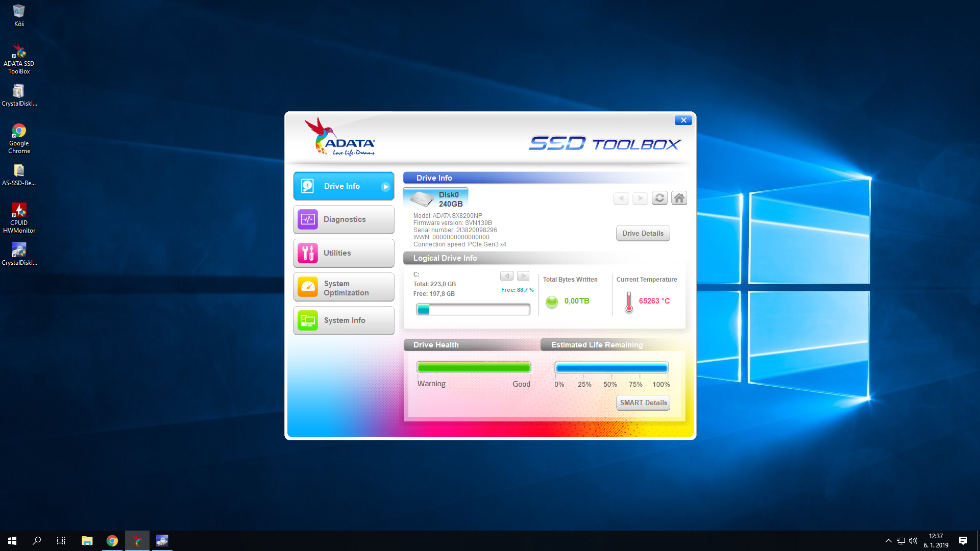Open the taskbar clock and date
This screenshot has width=980, height=551.
click(x=936, y=541)
